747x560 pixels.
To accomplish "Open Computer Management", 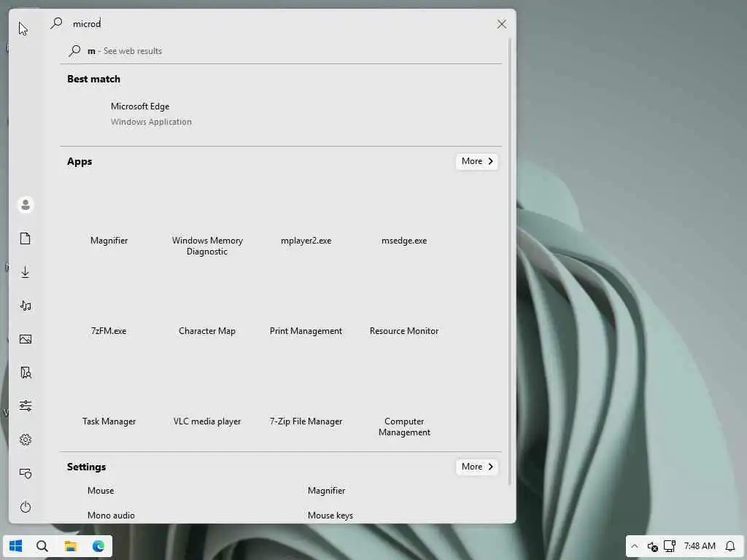I will pos(404,400).
